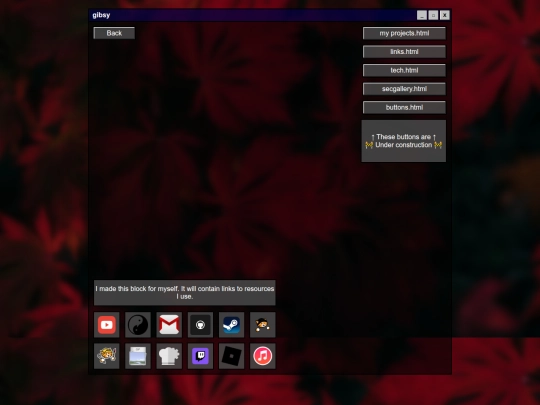This screenshot has height=405, width=540.
Task: Click the peeking orange cat icon
Action: [x=263, y=325]
